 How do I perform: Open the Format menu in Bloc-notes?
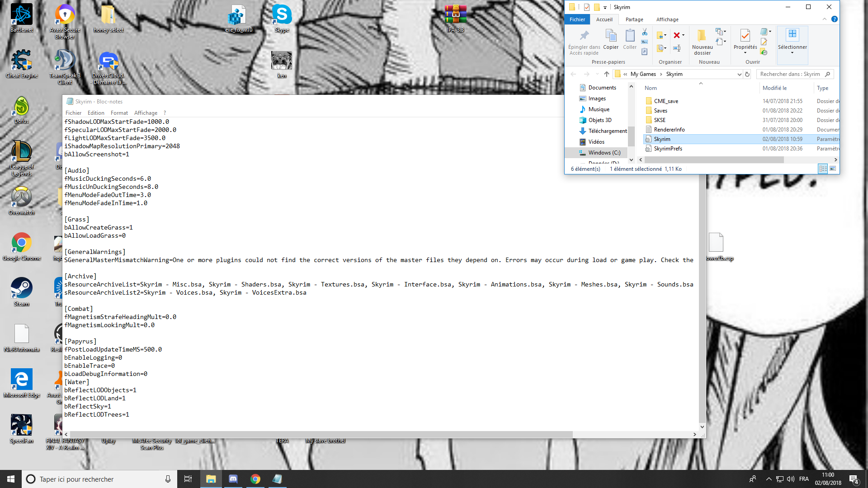coord(119,113)
